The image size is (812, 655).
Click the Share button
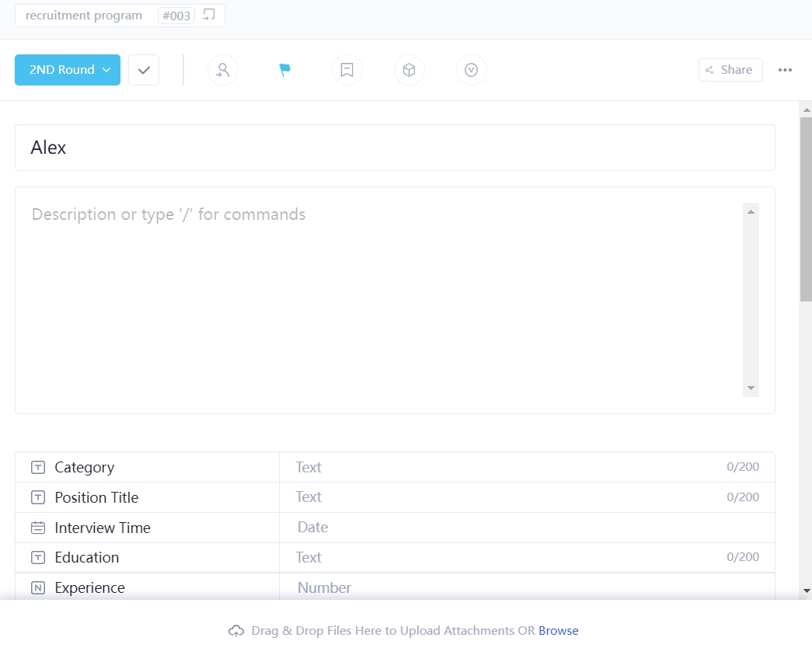[730, 70]
